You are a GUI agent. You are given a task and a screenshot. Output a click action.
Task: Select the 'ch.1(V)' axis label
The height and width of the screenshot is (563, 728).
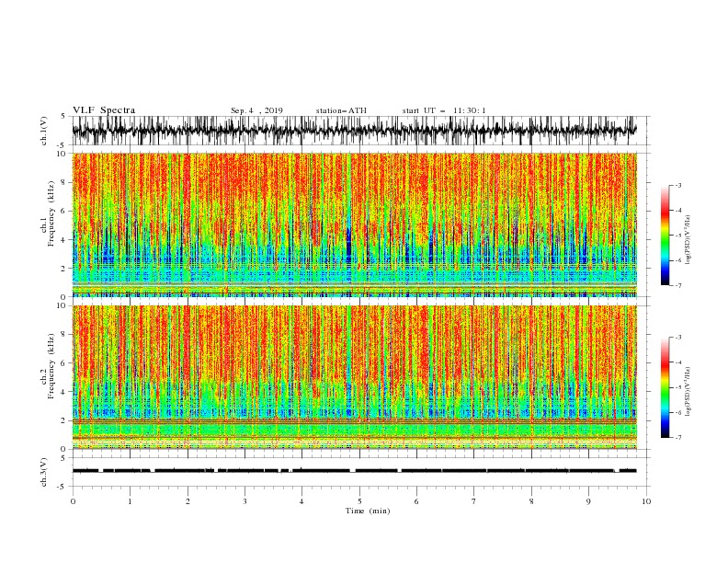(44, 131)
